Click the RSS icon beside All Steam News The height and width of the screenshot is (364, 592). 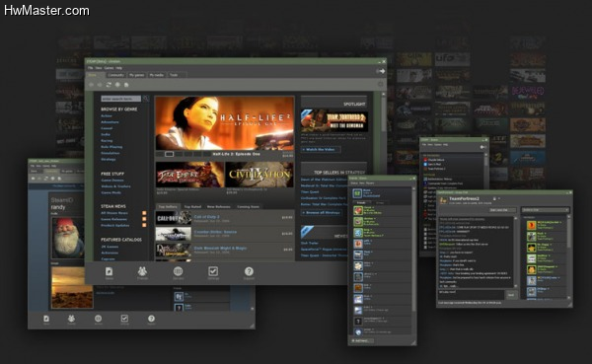[x=144, y=213]
